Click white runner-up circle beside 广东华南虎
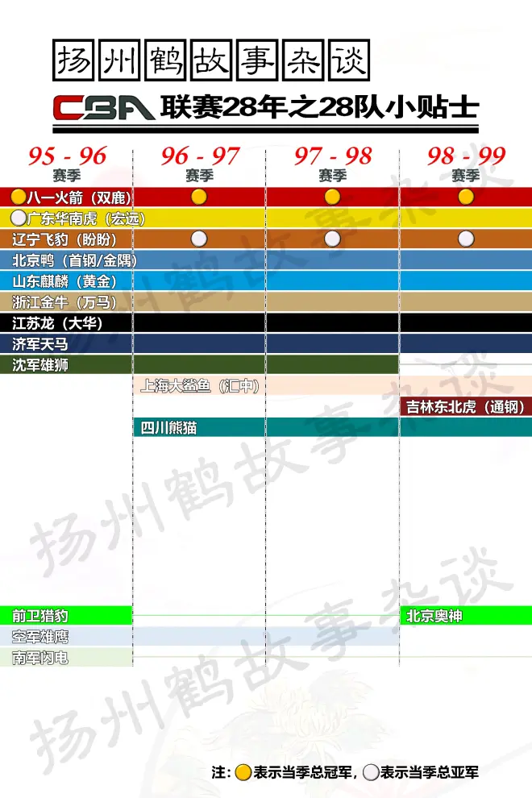The height and width of the screenshot is (798, 532). 19,218
